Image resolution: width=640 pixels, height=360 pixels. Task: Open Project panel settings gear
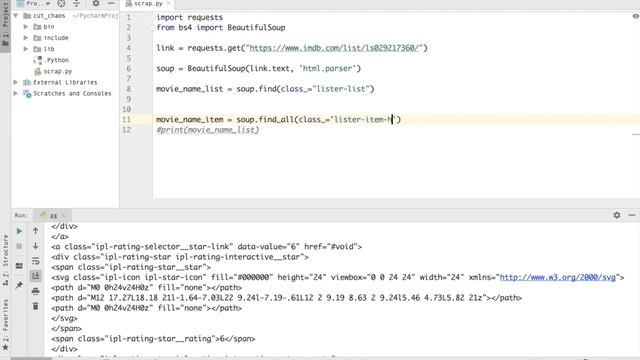click(x=96, y=3)
